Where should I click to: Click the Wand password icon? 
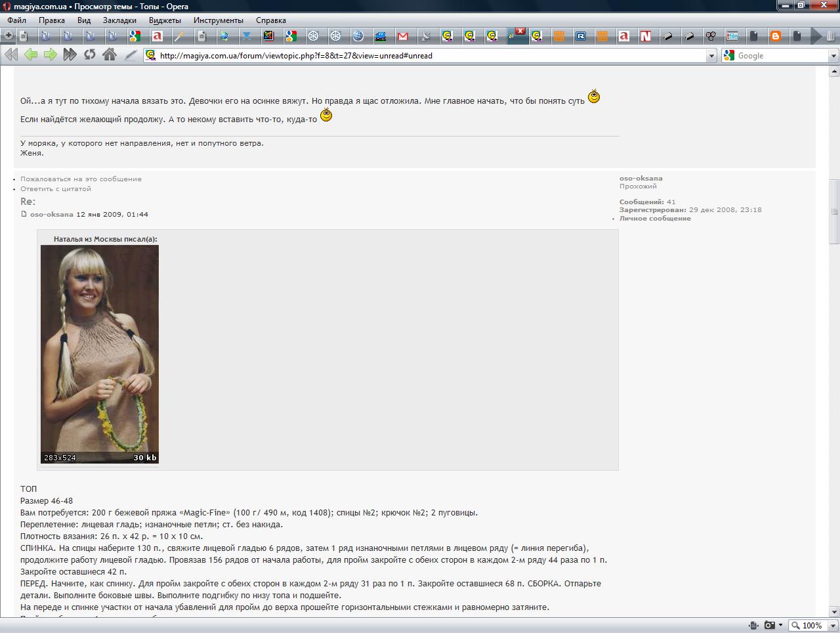click(130, 55)
